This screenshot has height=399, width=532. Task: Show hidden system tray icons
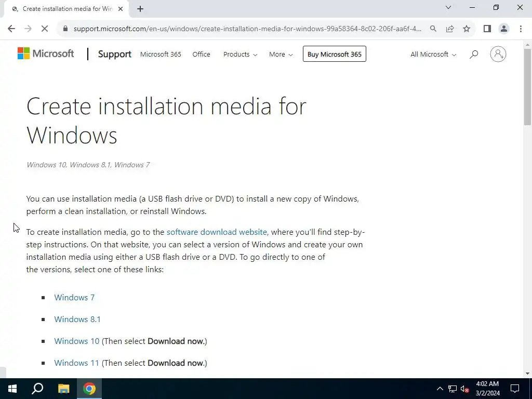pos(440,389)
